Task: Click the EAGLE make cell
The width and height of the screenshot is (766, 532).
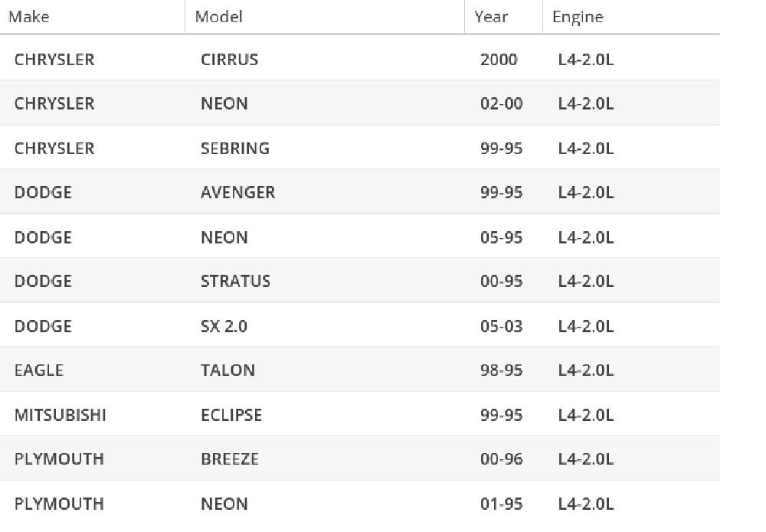Action: pyautogui.click(x=39, y=370)
